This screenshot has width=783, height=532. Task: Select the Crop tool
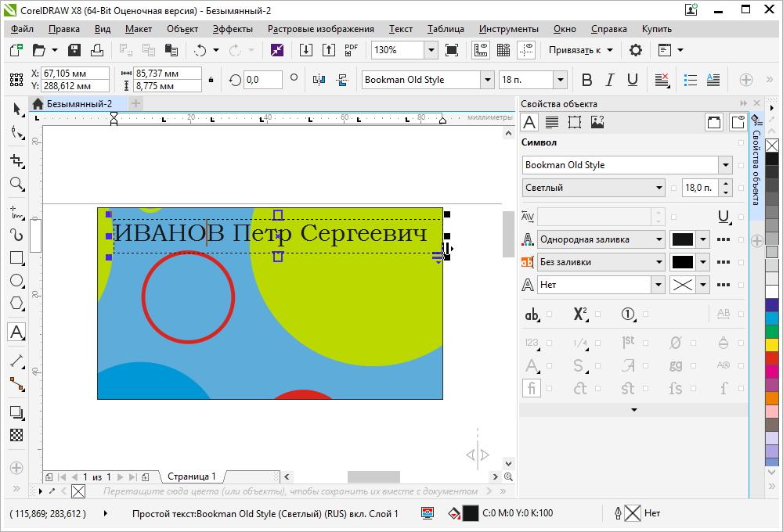[x=17, y=160]
